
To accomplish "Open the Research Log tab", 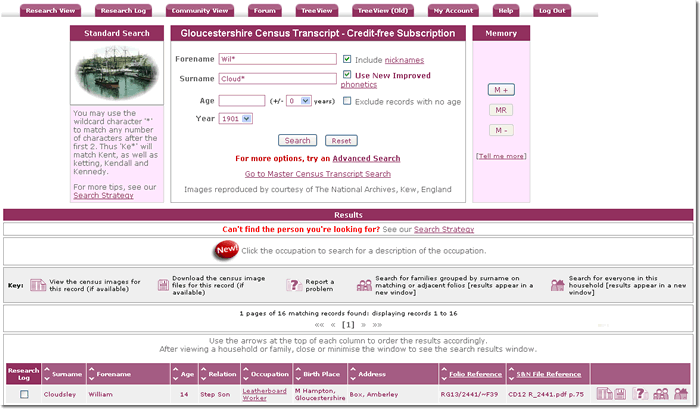I will coord(123,11).
